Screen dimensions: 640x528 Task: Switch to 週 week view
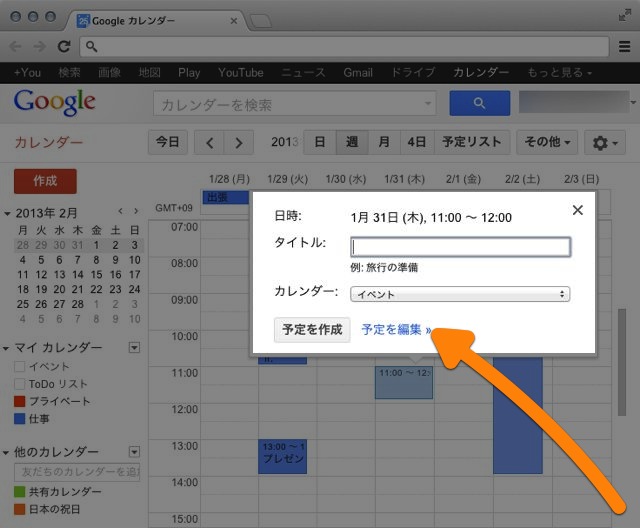tap(352, 142)
